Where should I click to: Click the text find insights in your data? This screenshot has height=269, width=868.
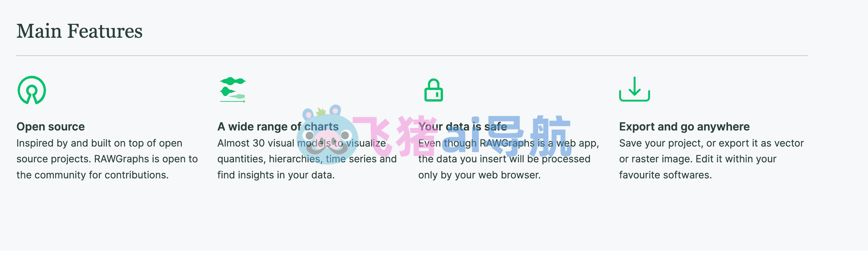pyautogui.click(x=276, y=175)
